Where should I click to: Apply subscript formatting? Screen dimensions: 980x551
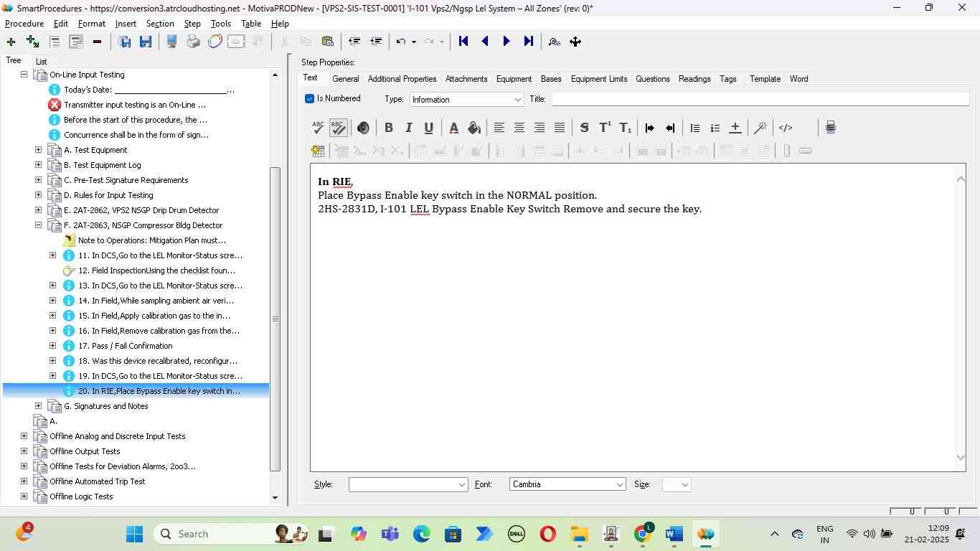point(625,128)
